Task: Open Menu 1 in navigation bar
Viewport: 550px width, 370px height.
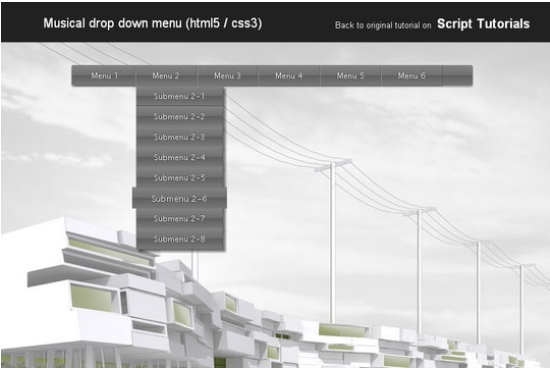Action: pyautogui.click(x=104, y=75)
